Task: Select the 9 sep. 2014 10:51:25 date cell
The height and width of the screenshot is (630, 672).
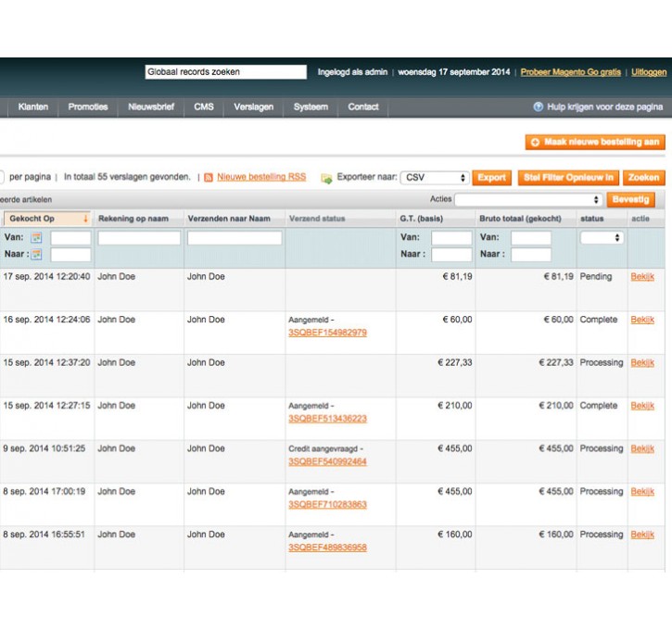Action: click(46, 461)
